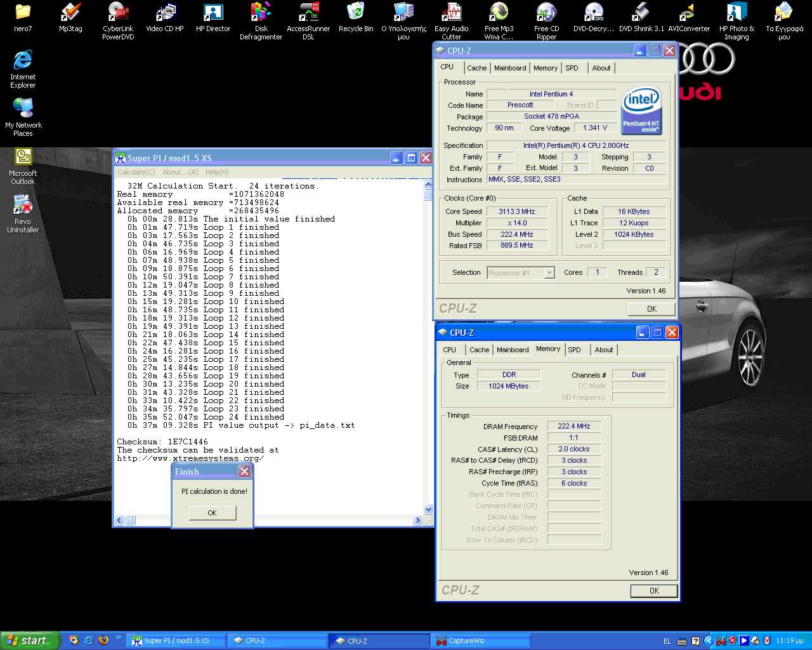812x650 pixels.
Task: Click the CaptureWiz scissors tray icon
Action: click(721, 641)
